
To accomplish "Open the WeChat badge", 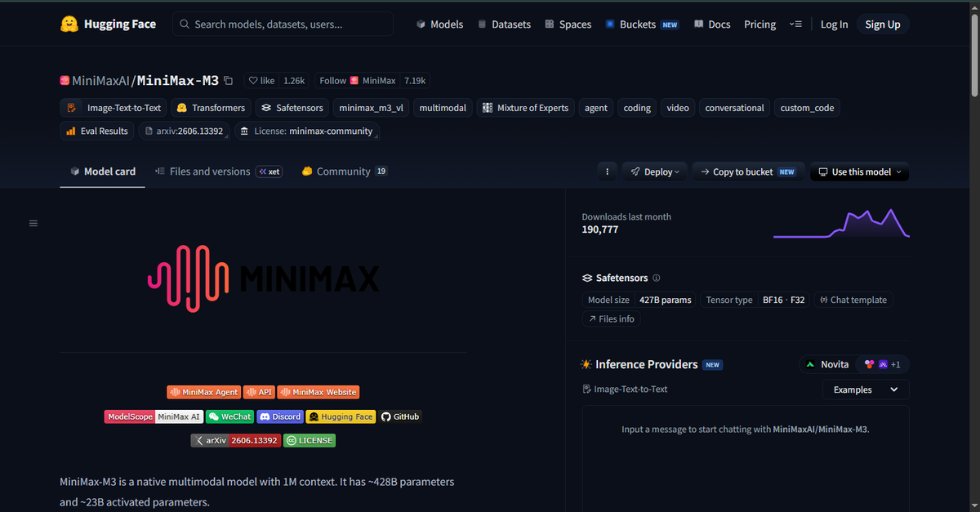I will pos(229,416).
